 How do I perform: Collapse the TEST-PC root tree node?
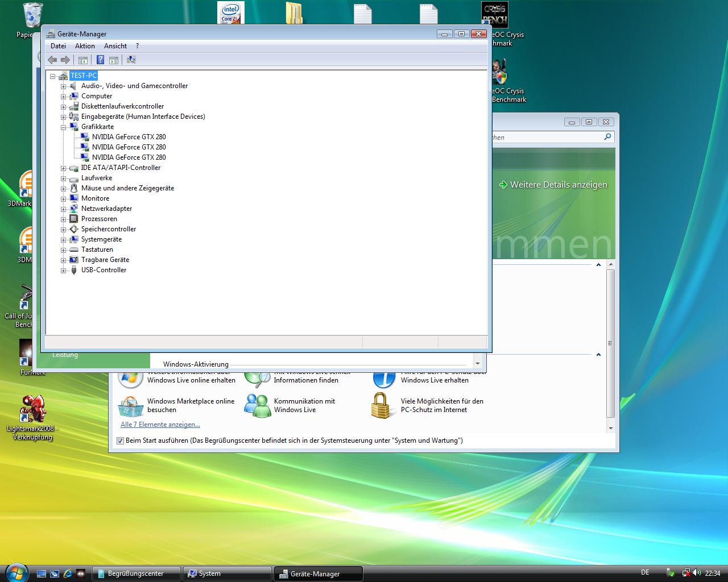pyautogui.click(x=53, y=76)
